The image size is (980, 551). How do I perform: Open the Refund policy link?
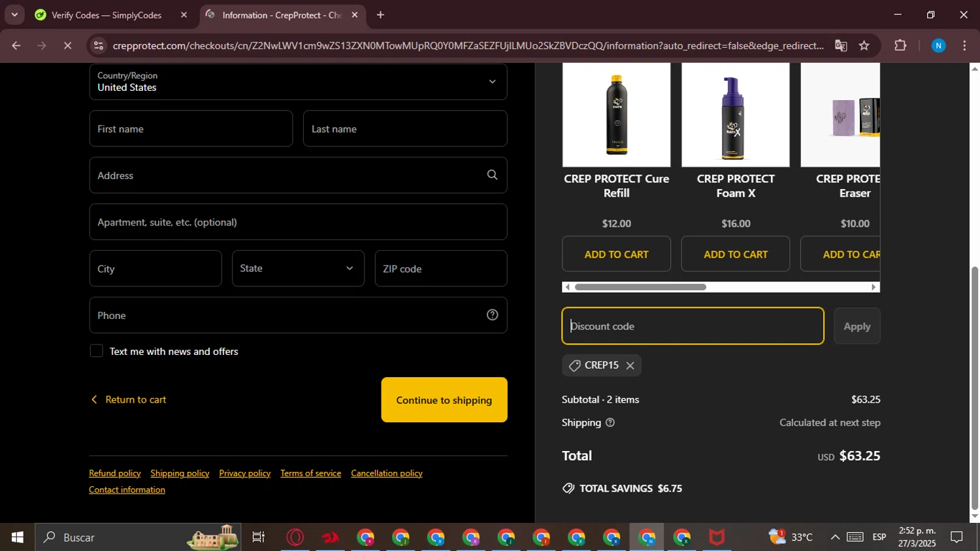click(115, 473)
